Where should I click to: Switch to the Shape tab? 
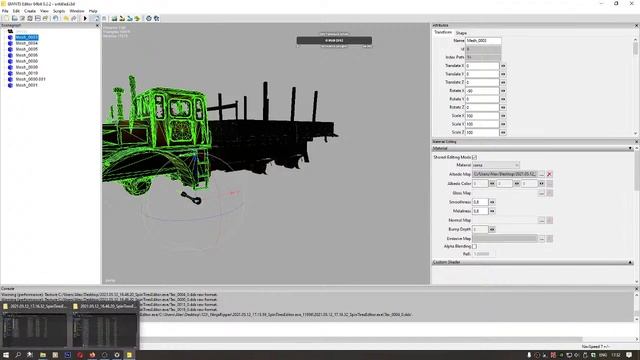click(461, 33)
